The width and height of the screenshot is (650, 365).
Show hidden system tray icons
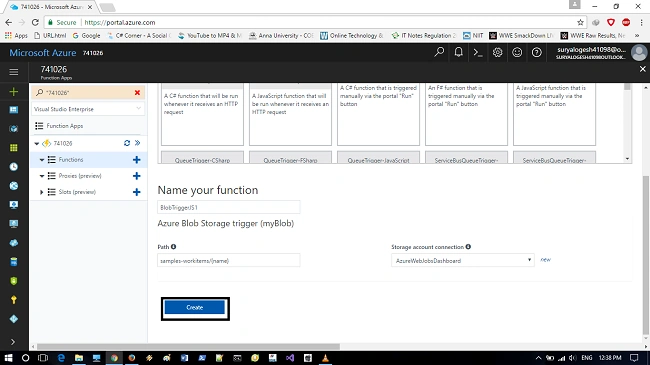point(538,358)
